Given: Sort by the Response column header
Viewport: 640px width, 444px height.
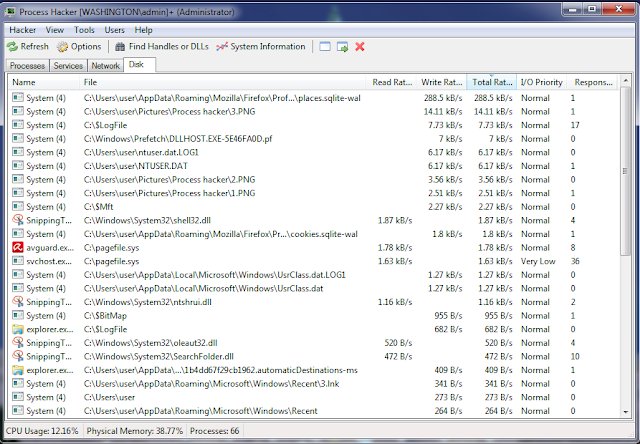Looking at the screenshot, I should click(x=593, y=82).
